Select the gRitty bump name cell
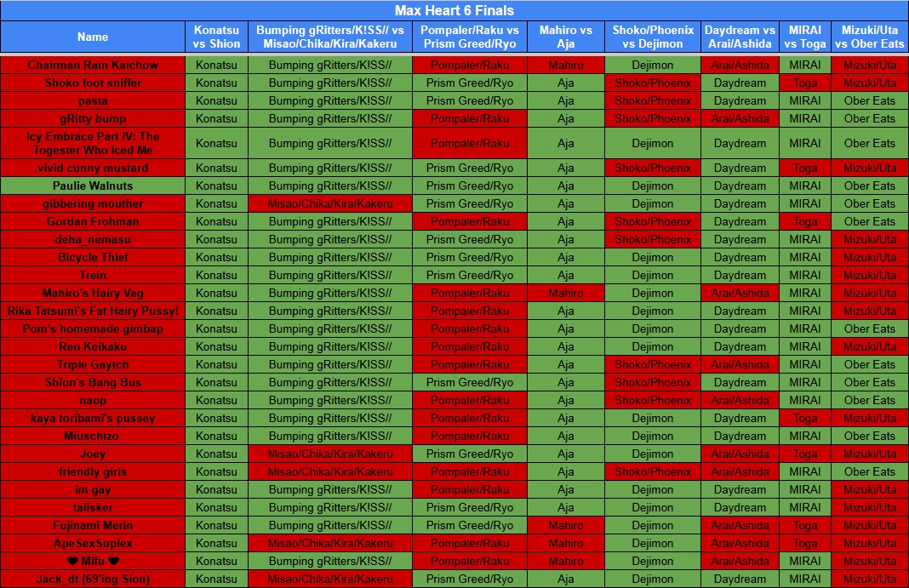 [93, 119]
